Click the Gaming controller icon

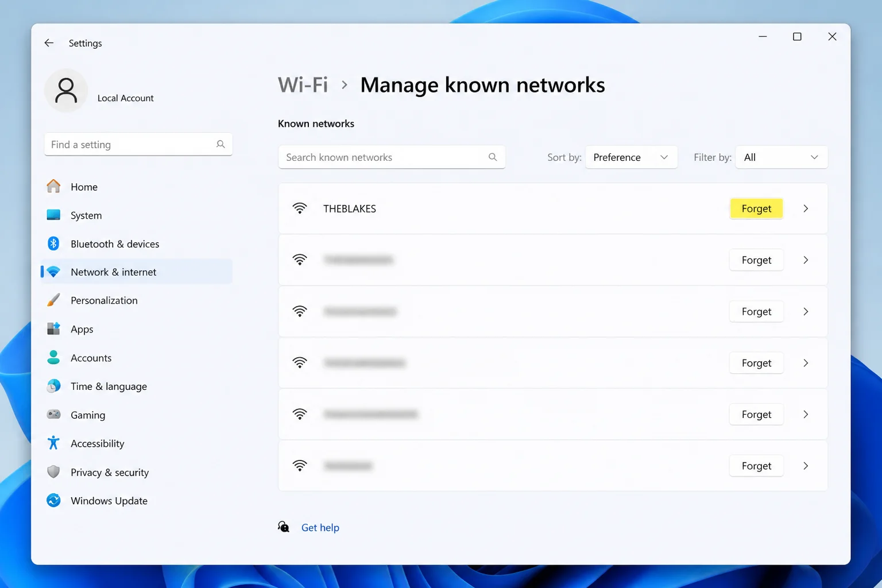point(53,415)
